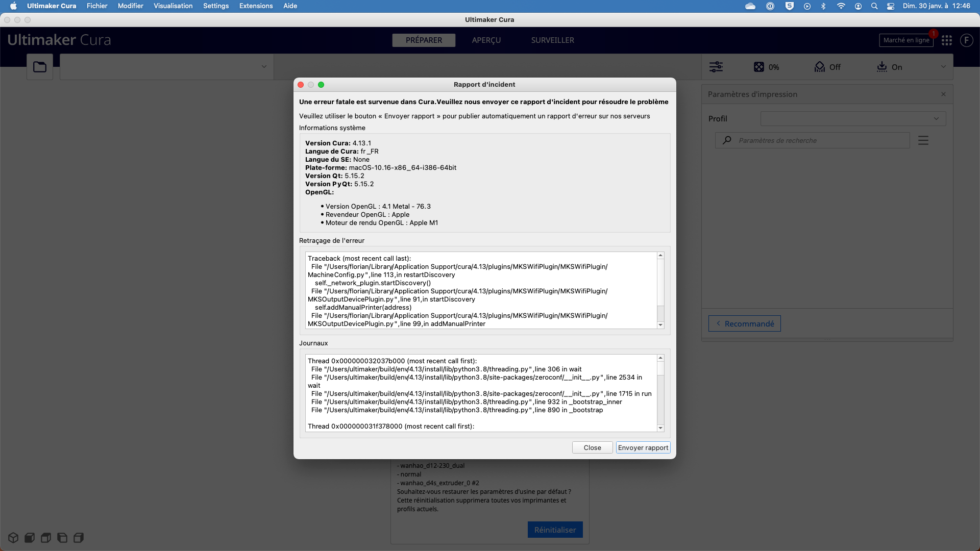Viewport: 980px width, 551px height.
Task: Click the Journaux scrollbar down arrow
Action: (660, 428)
